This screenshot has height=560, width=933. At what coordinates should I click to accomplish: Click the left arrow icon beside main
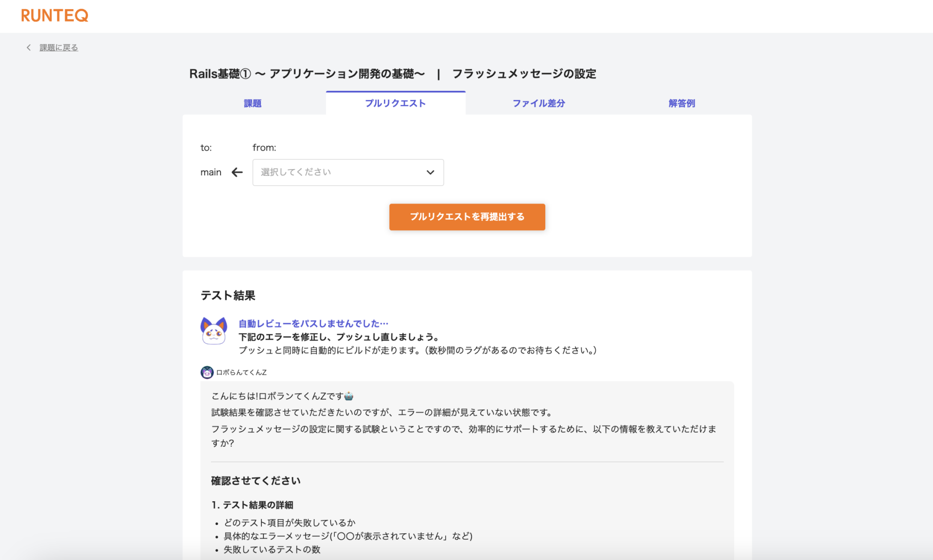237,172
